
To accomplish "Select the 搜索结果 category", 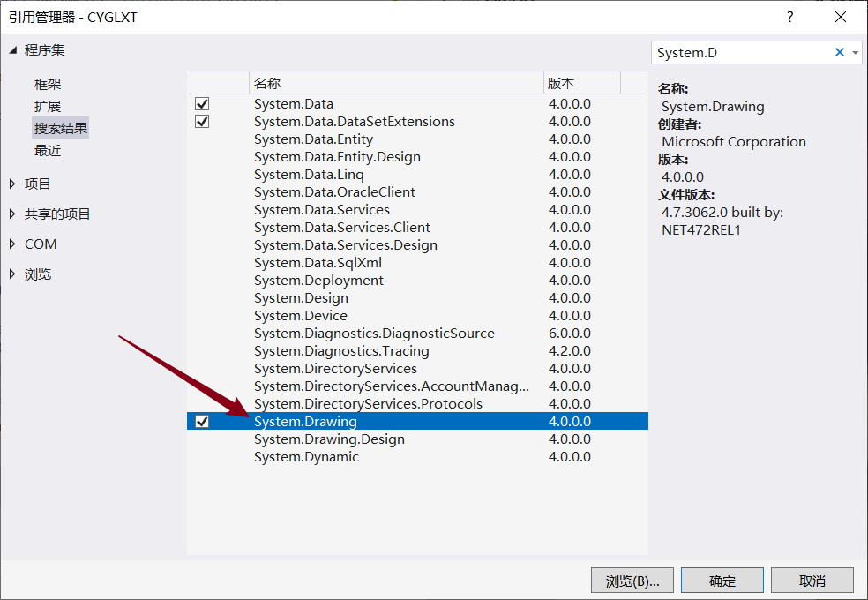I will point(60,129).
